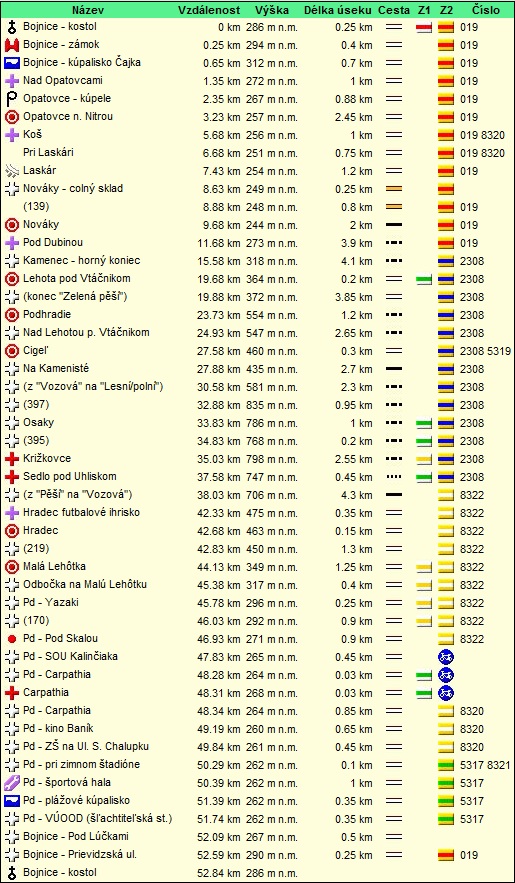Click the red target icon next to Nováky
Screen dimensions: 515x883
12,225
